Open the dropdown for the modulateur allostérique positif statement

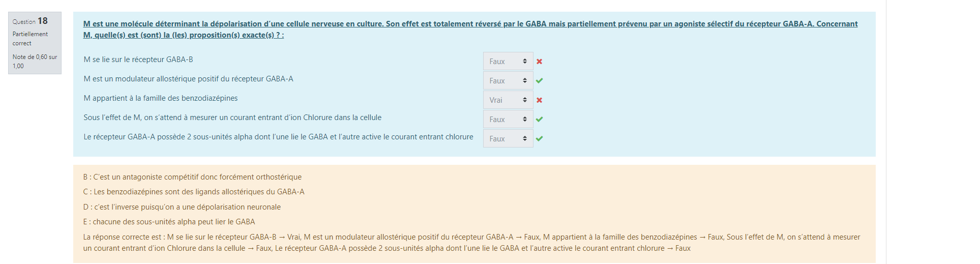pyautogui.click(x=508, y=81)
